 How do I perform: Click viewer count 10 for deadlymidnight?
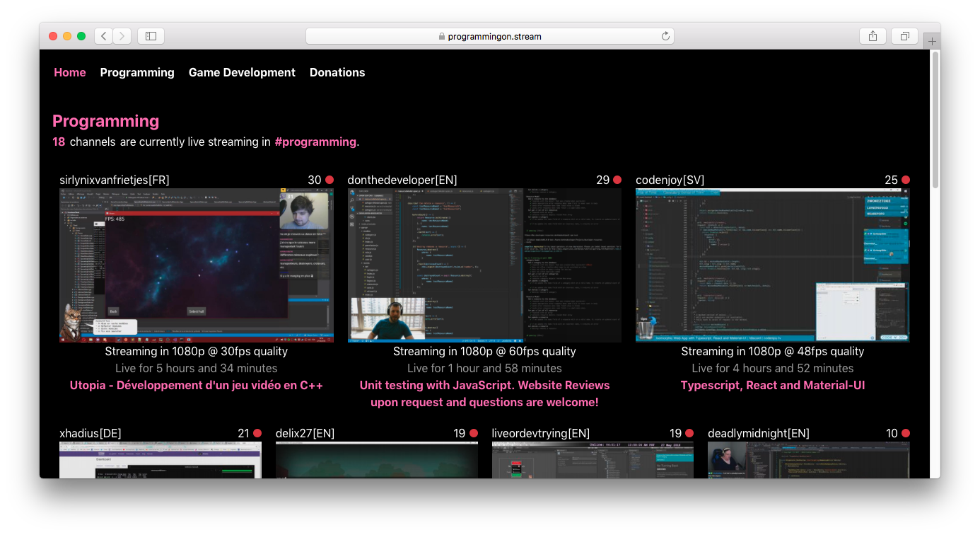(892, 433)
